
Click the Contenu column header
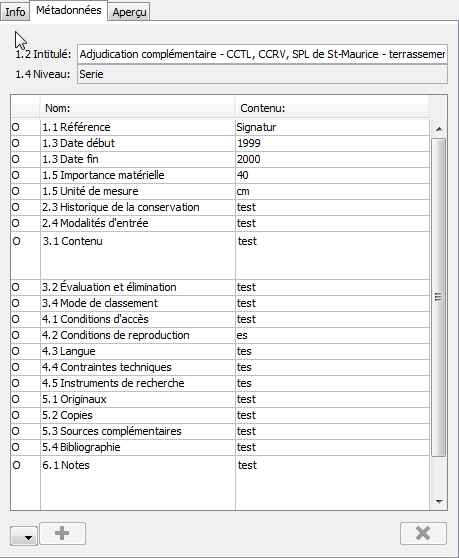coord(332,108)
